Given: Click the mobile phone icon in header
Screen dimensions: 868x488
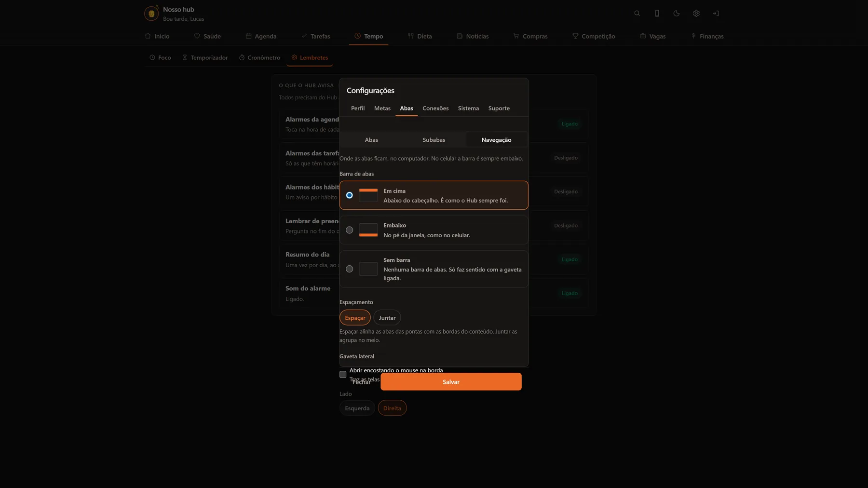Looking at the screenshot, I should click(657, 14).
